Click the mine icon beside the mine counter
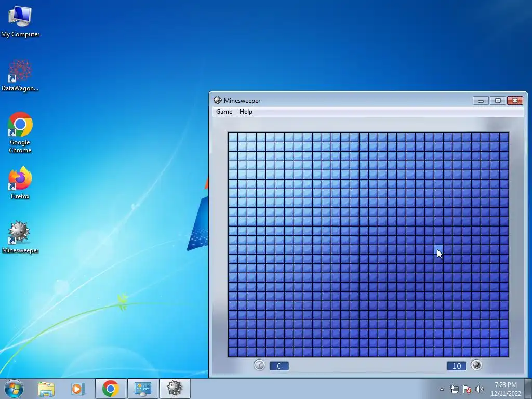 pyautogui.click(x=476, y=365)
